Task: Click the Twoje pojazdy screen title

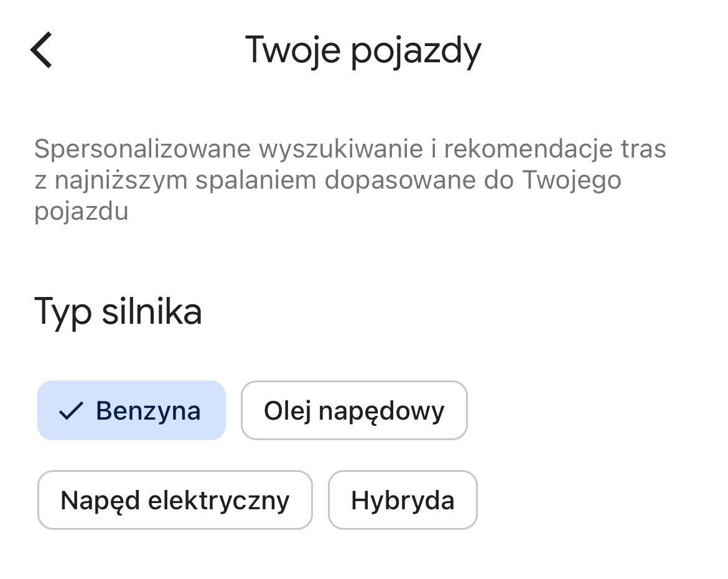Action: [364, 51]
